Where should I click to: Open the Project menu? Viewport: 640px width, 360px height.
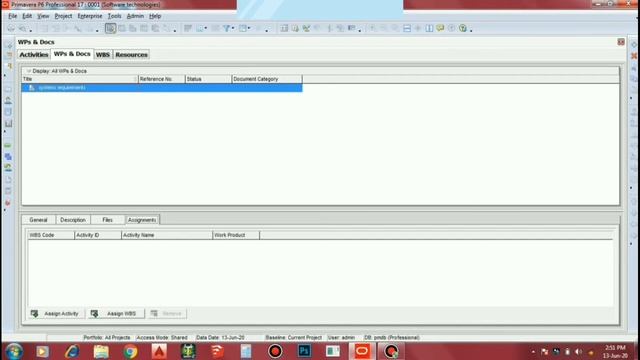63,16
